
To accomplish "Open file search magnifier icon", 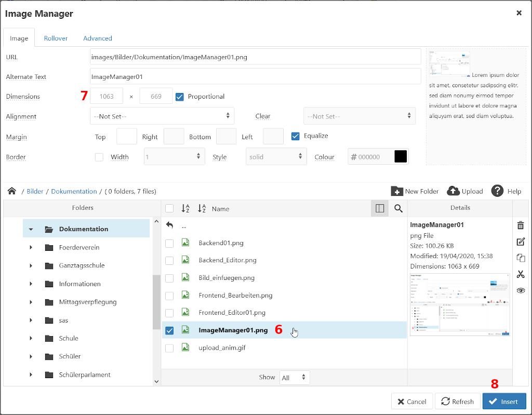I will pyautogui.click(x=398, y=208).
